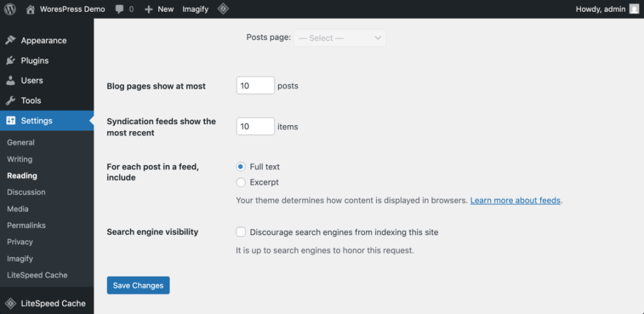Screen dimensions: 644x314
Task: Open Imagify in the admin bar
Action: coord(196,9)
